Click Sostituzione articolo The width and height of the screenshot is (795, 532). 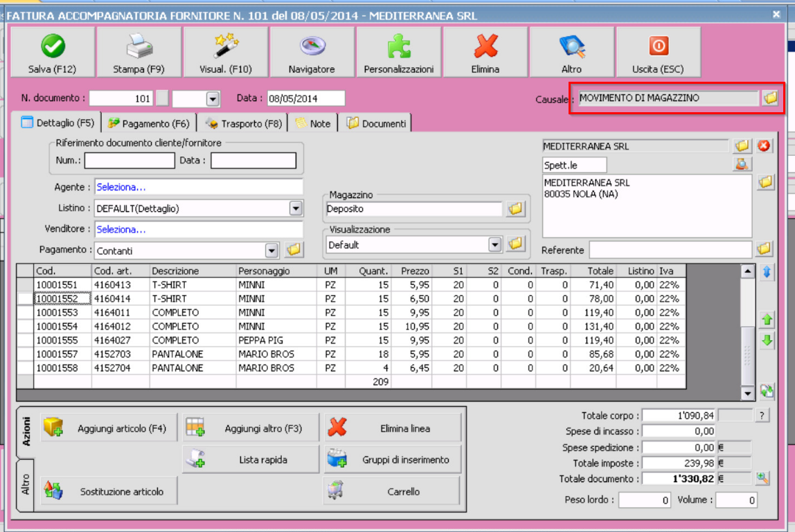[x=109, y=491]
